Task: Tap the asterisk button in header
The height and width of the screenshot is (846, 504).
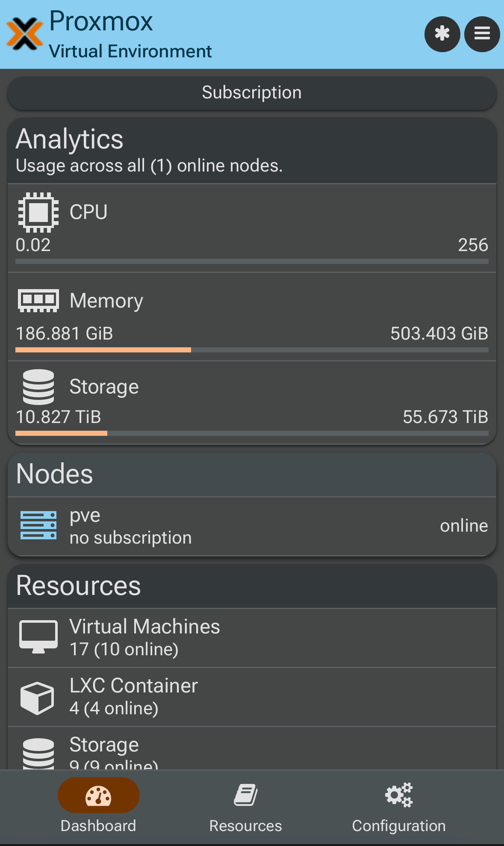Action: 442,34
